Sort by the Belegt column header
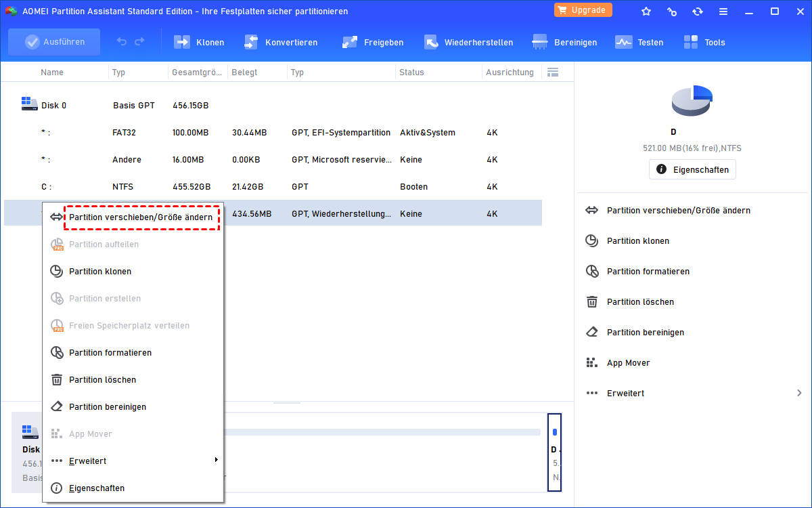The height and width of the screenshot is (508, 812). pyautogui.click(x=244, y=72)
